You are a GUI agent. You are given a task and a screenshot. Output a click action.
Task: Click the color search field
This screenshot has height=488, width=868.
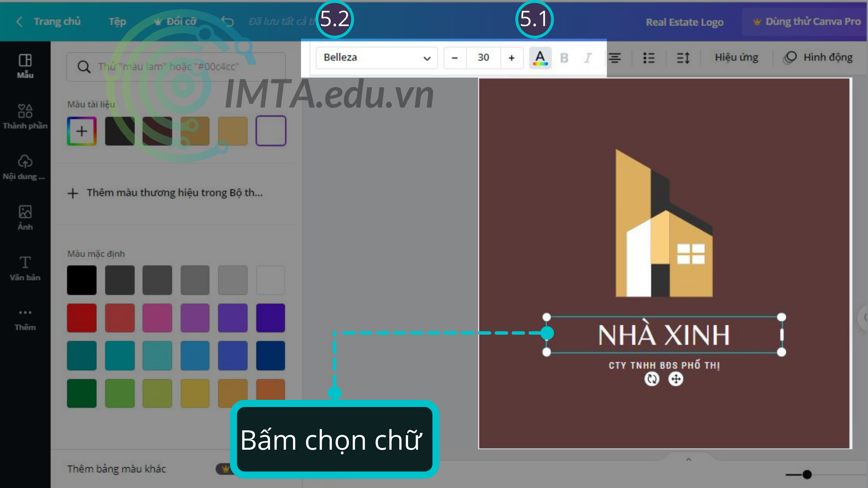176,67
